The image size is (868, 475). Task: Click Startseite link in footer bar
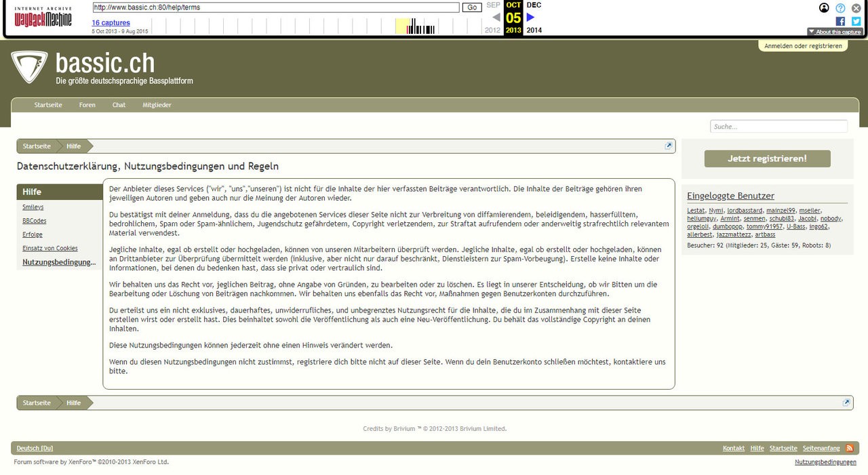783,448
